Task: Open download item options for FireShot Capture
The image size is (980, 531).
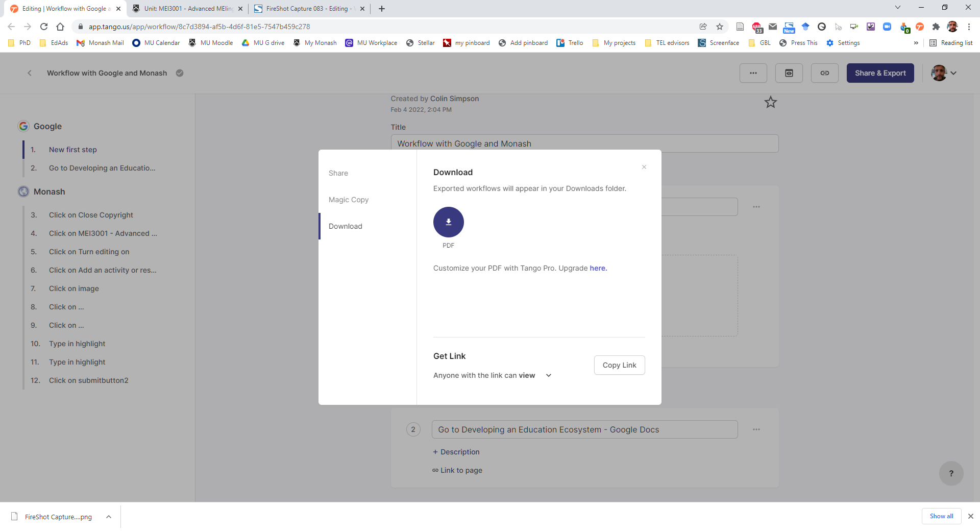Action: [x=109, y=517]
